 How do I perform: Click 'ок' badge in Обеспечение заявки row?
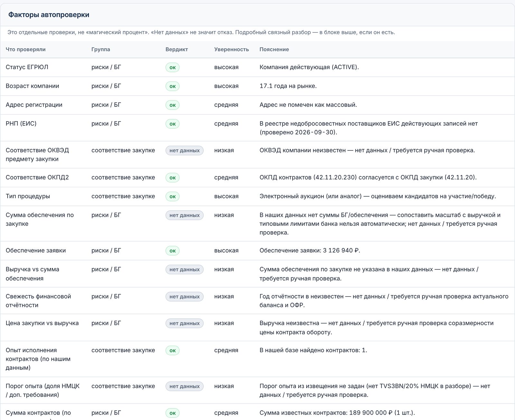(173, 251)
